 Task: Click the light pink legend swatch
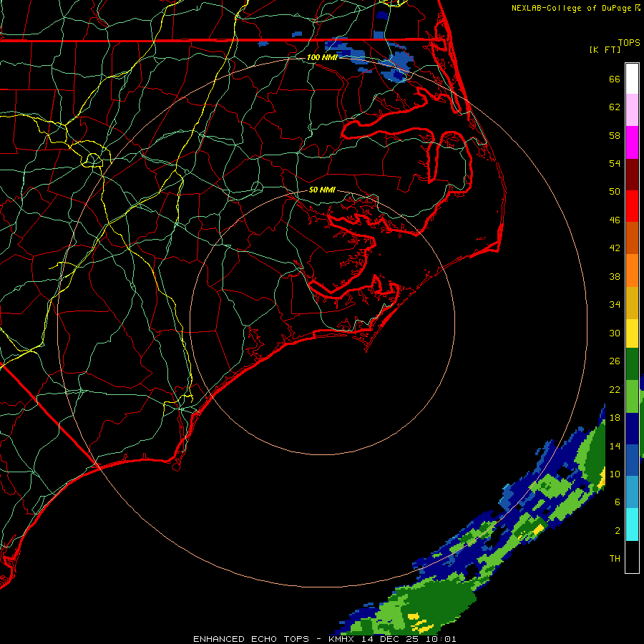(632, 109)
